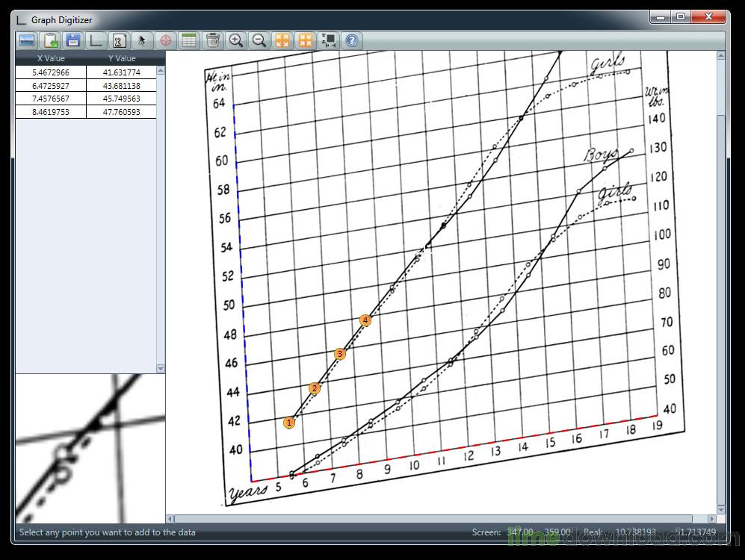Click data point marker 3 on graph
The image size is (745, 560).
coord(339,354)
